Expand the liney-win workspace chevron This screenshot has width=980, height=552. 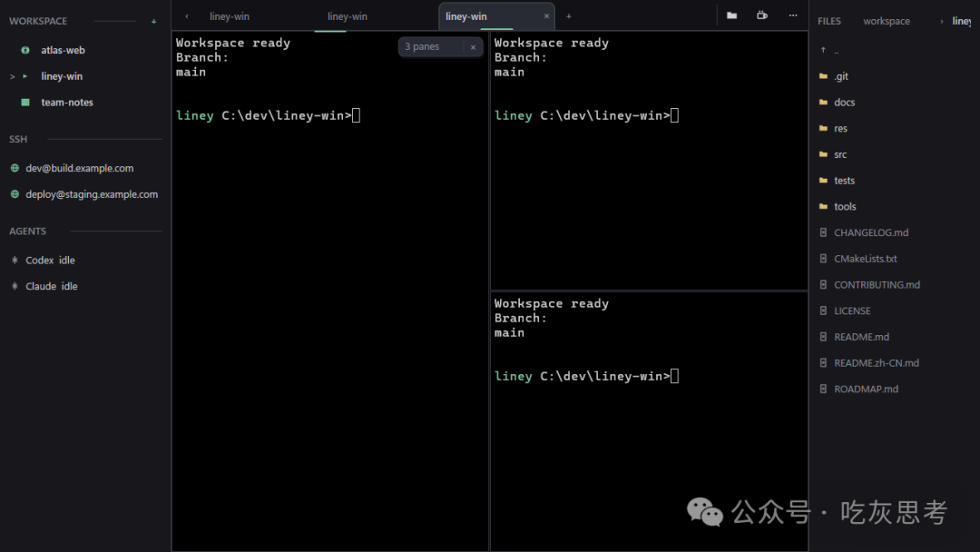pyautogui.click(x=12, y=76)
